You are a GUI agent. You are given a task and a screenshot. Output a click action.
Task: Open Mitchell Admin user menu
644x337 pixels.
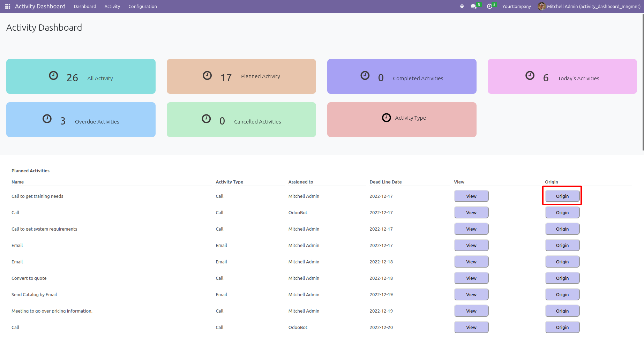point(590,6)
